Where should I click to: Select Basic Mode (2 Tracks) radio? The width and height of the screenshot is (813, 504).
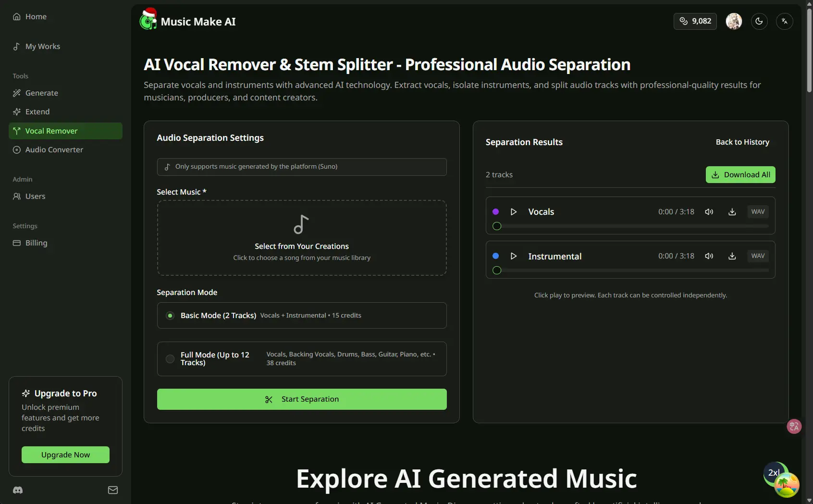[x=170, y=316]
